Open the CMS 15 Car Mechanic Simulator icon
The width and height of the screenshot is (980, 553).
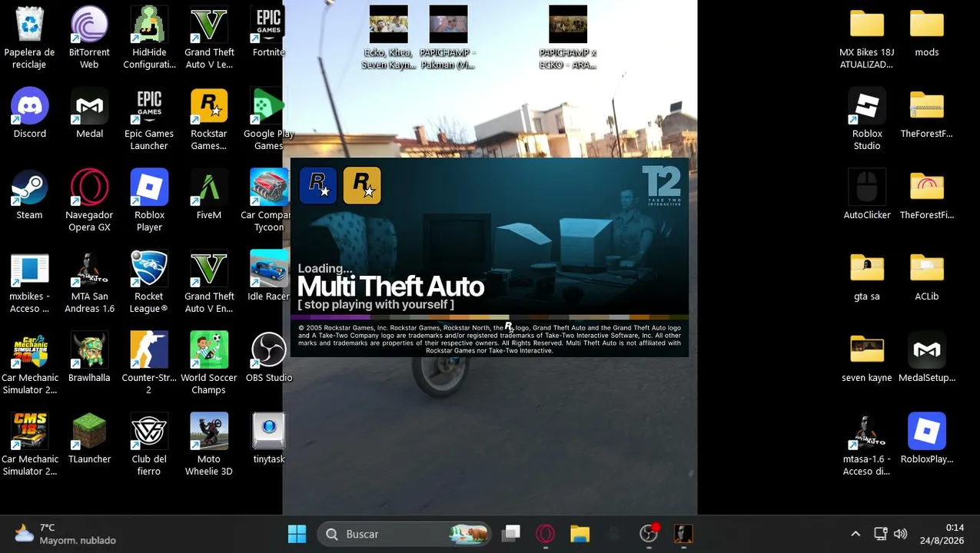point(29,445)
